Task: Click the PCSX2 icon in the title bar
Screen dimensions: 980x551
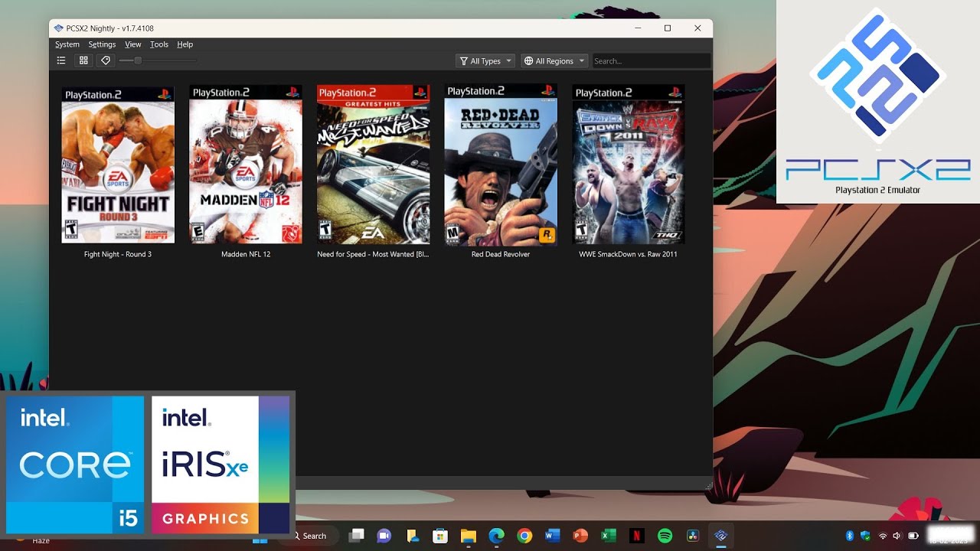Action: [x=58, y=28]
